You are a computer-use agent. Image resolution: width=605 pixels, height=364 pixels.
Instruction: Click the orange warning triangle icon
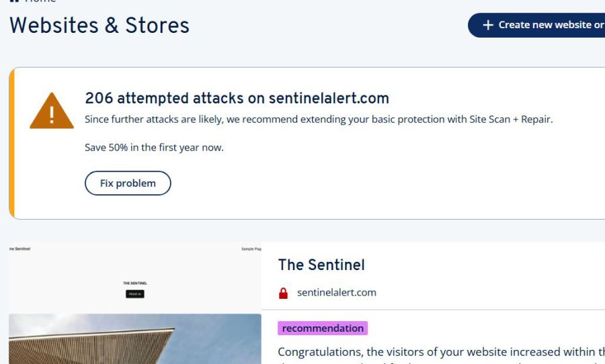52,111
